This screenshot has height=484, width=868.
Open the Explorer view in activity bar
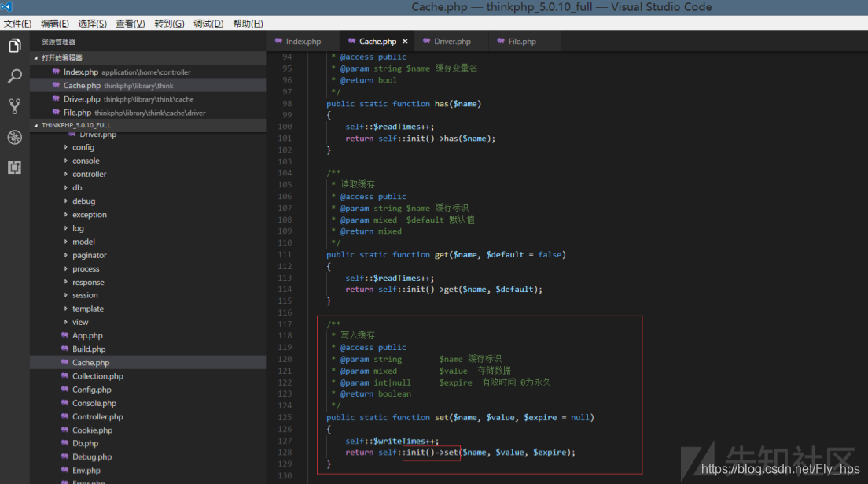click(15, 46)
